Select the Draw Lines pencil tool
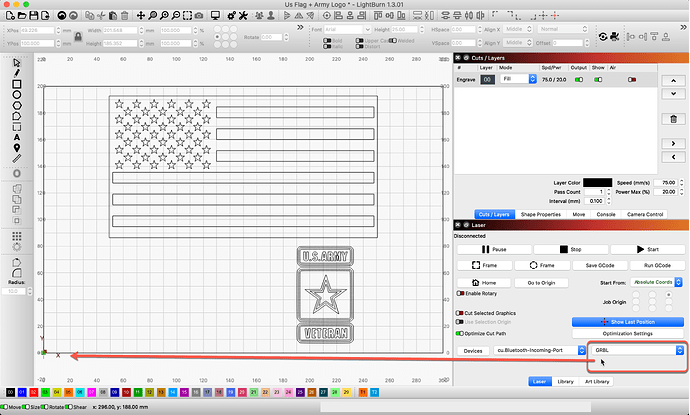Image resolution: width=690 pixels, height=415 pixels. (17, 73)
